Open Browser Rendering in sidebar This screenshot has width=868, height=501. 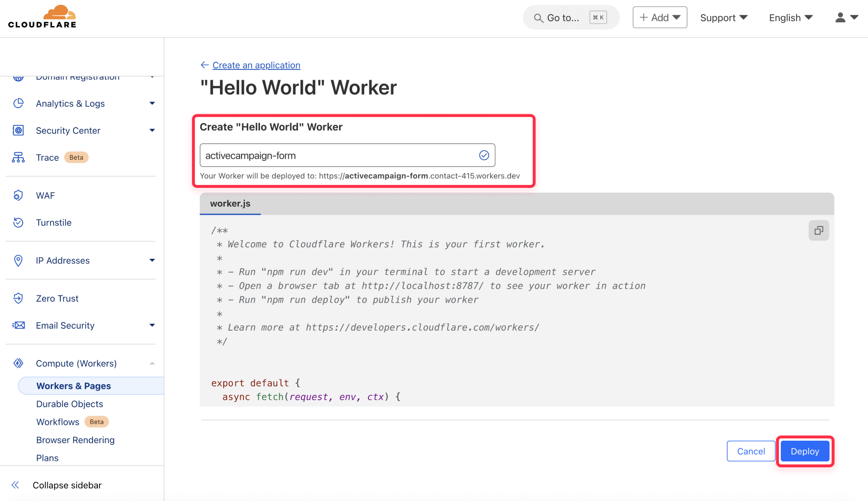click(75, 440)
